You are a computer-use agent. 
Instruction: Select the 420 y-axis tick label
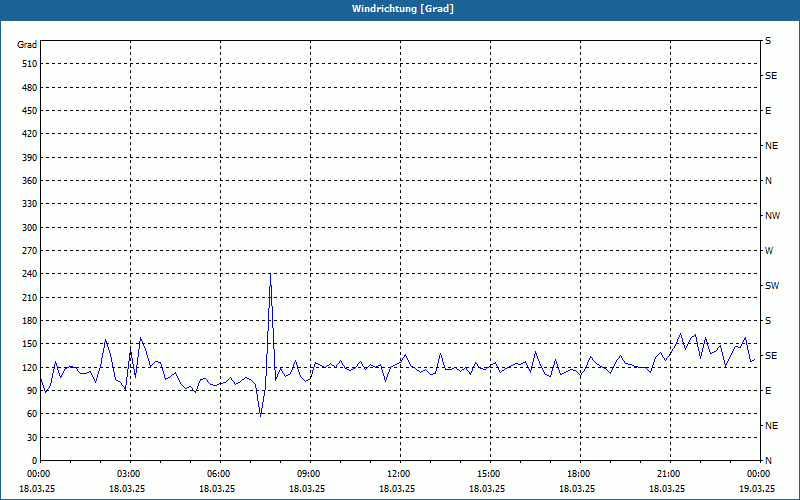(30, 134)
